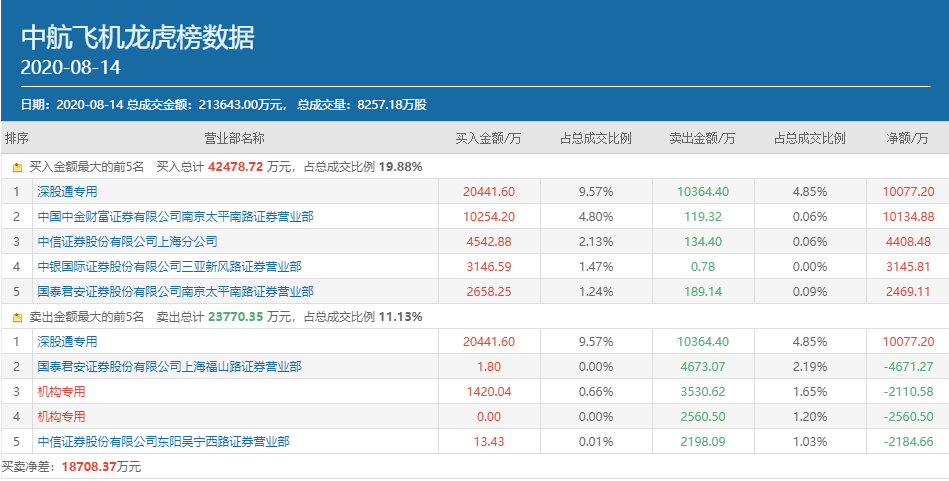Select the page title 中航飞机龙虎榜数据
The image size is (949, 481).
click(138, 38)
